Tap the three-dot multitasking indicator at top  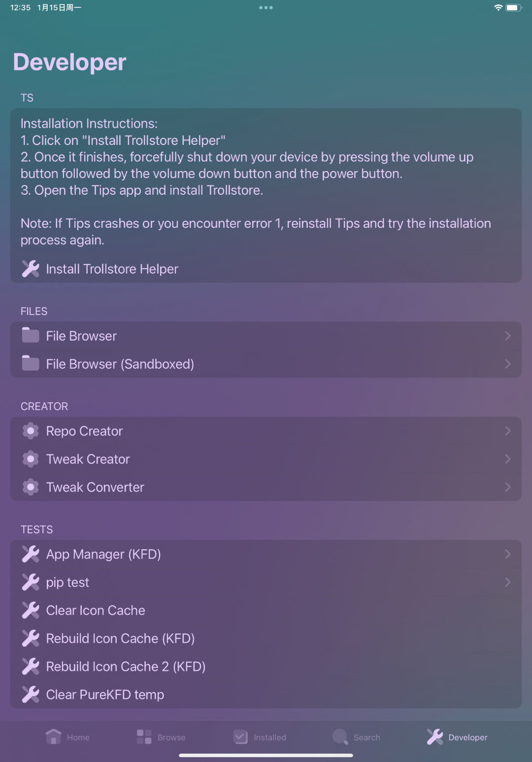(266, 8)
